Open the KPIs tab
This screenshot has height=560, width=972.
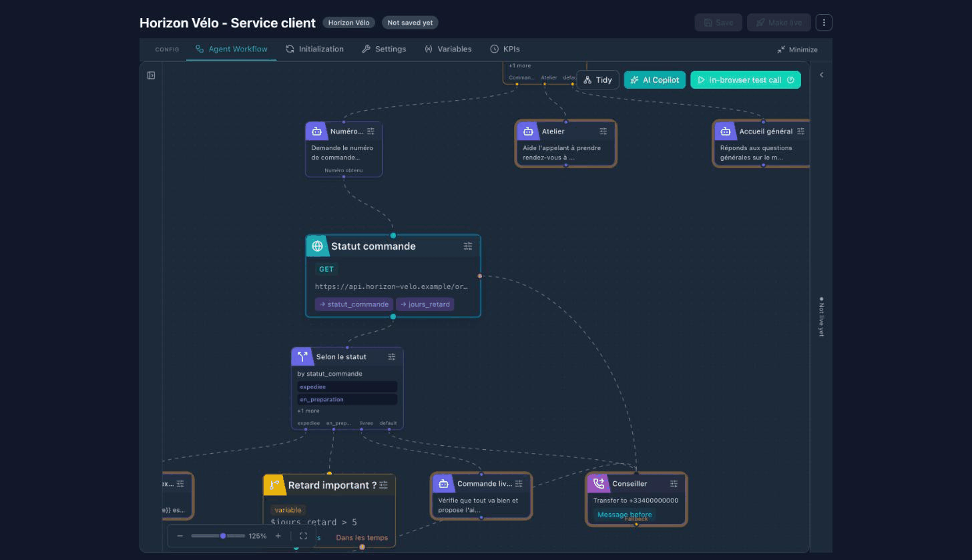[x=505, y=49]
